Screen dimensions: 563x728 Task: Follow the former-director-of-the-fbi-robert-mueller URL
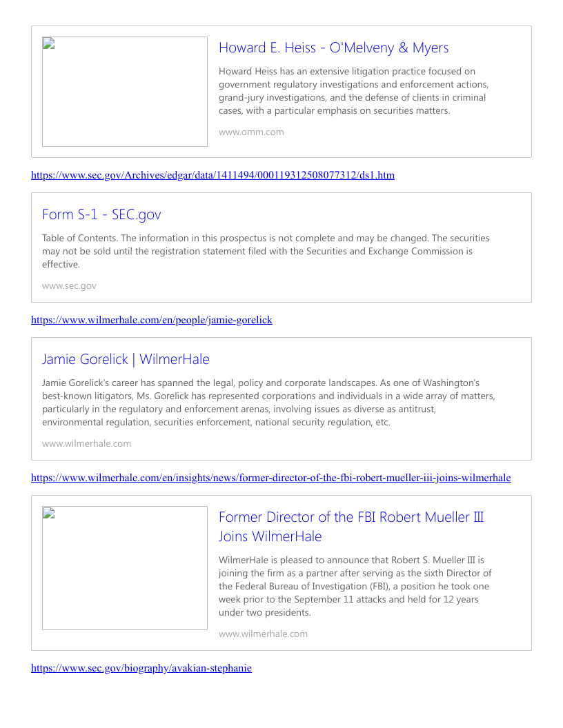point(270,478)
